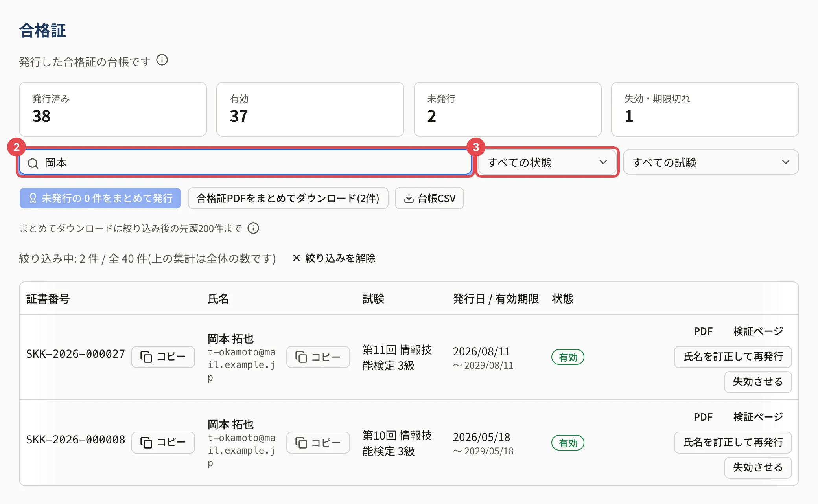
Task: Click the 有効 37 summary card
Action: pos(310,109)
